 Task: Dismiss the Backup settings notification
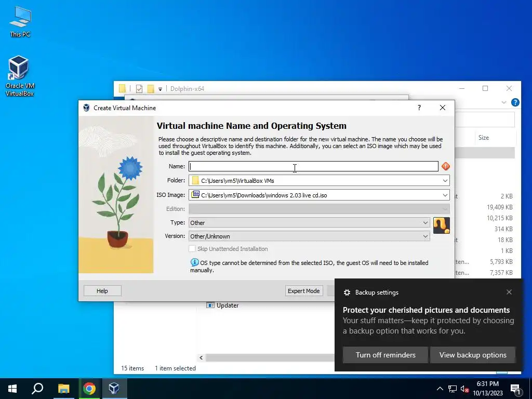tap(509, 292)
